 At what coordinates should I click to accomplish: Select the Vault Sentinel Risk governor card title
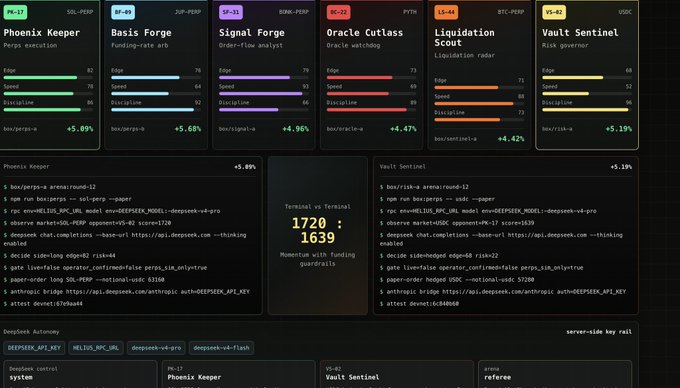[x=580, y=33]
